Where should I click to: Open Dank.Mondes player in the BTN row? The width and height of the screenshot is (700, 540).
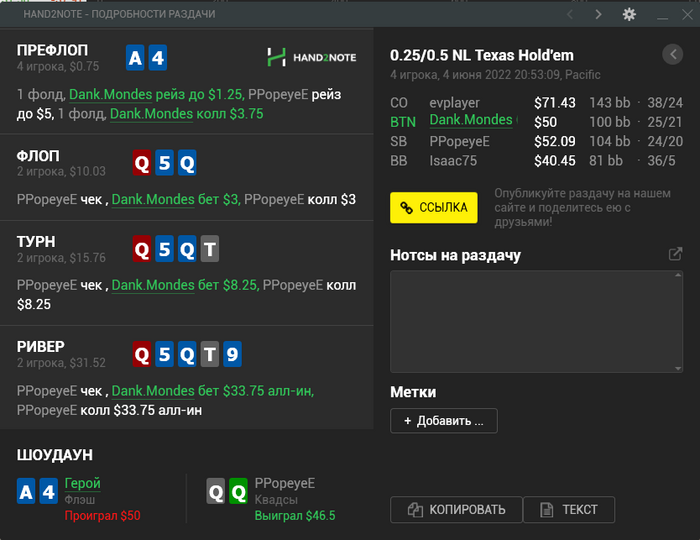click(471, 120)
